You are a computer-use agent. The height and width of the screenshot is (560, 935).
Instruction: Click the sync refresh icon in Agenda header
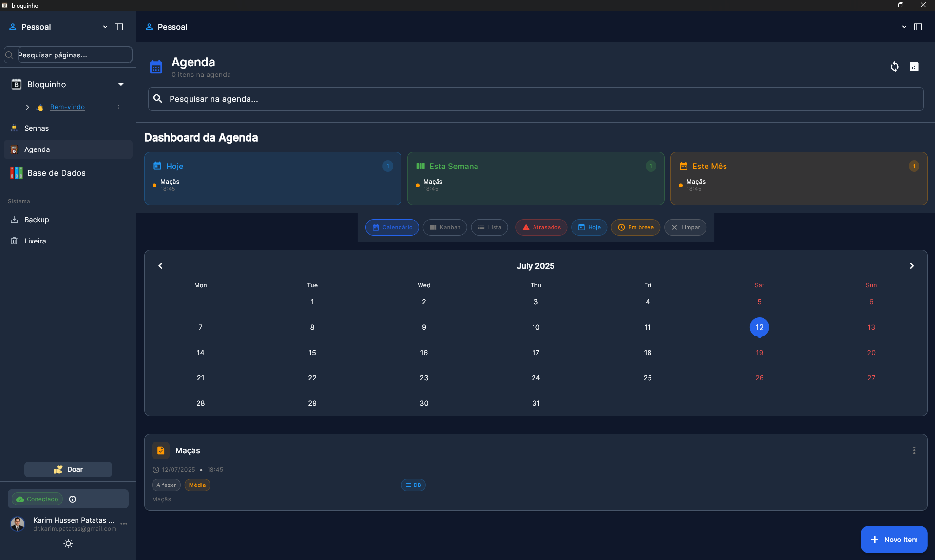894,67
